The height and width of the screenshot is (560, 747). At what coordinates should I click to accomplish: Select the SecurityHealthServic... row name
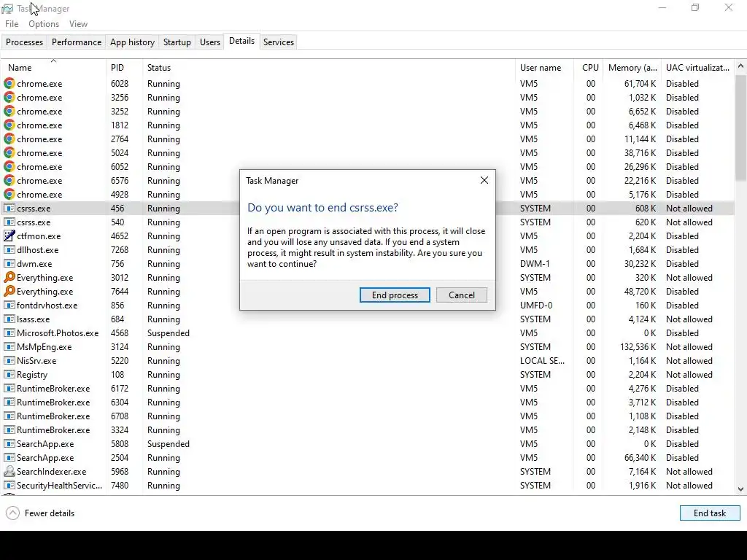point(60,485)
